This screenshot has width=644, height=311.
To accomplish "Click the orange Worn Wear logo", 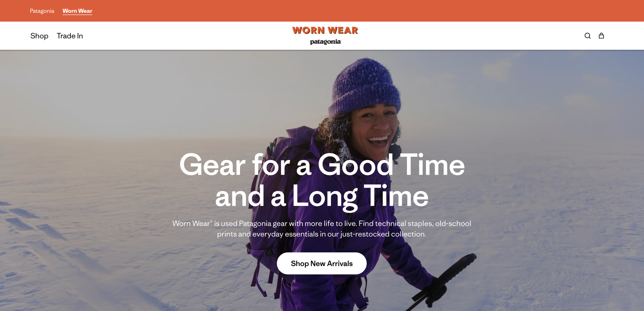I will pos(325,30).
